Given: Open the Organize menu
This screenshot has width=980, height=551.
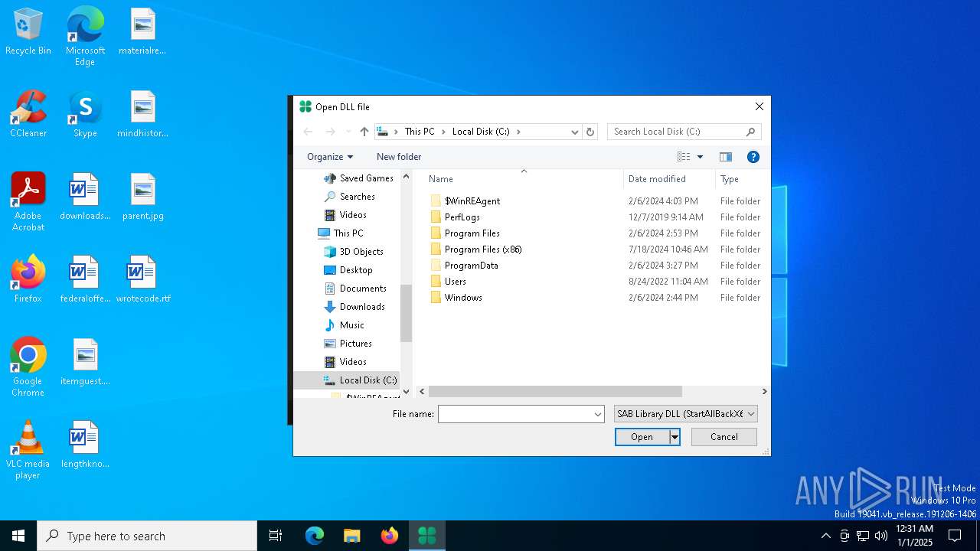Looking at the screenshot, I should (x=330, y=157).
